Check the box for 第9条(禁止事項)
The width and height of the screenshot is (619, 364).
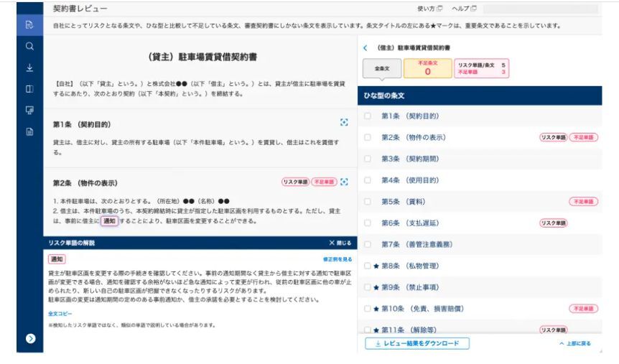click(x=368, y=287)
